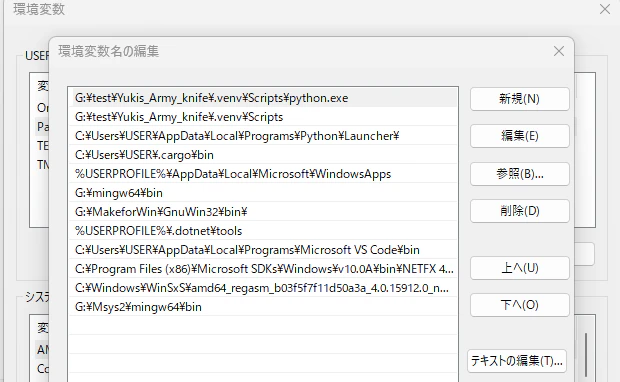Select the WinSxS amd64_regasm path entry
Image resolution: width=620 pixels, height=382 pixels.
tap(263, 287)
